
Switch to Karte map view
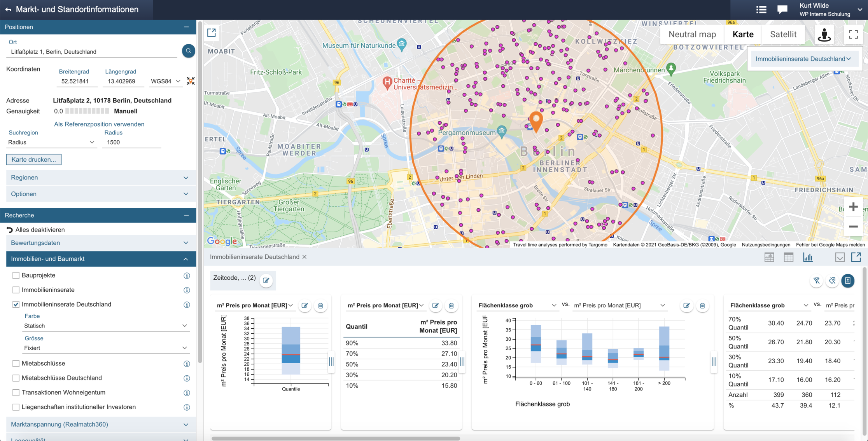(743, 34)
